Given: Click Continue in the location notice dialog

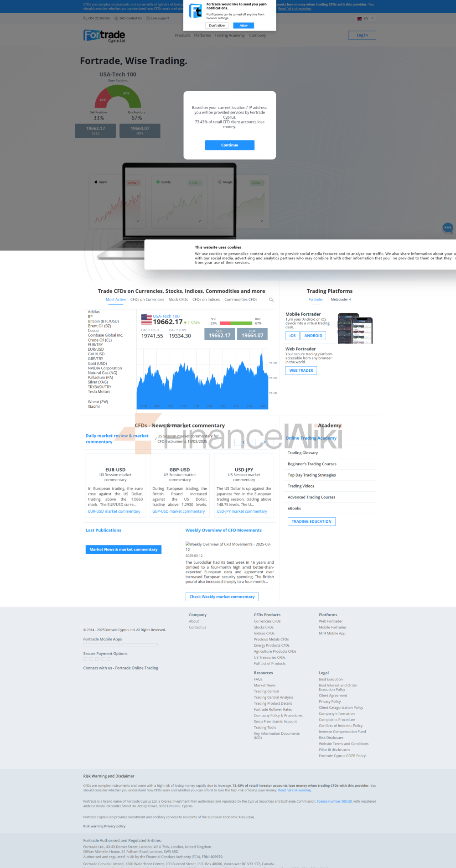Looking at the screenshot, I should [230, 145].
